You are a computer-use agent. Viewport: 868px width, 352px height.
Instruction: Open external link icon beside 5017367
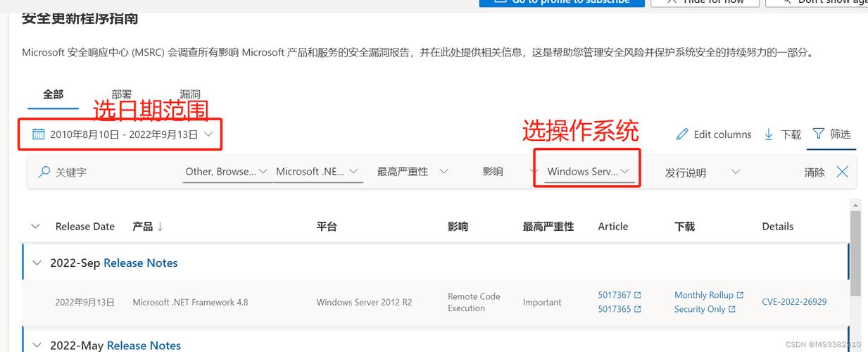[638, 296]
